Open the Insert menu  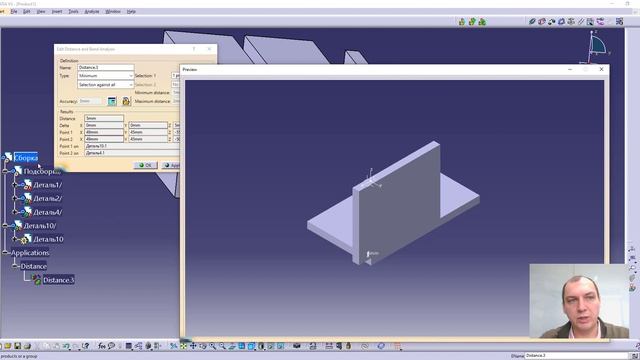coord(57,11)
